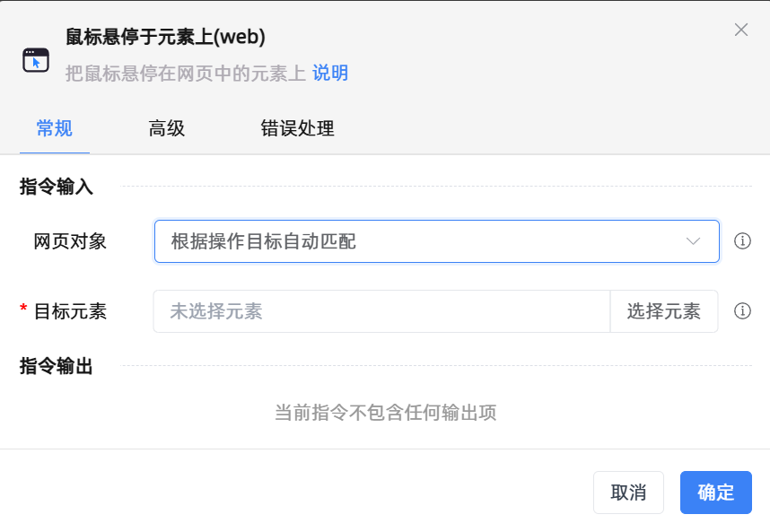Click the 指令输出 section header
This screenshot has height=532, width=770.
pyautogui.click(x=57, y=366)
